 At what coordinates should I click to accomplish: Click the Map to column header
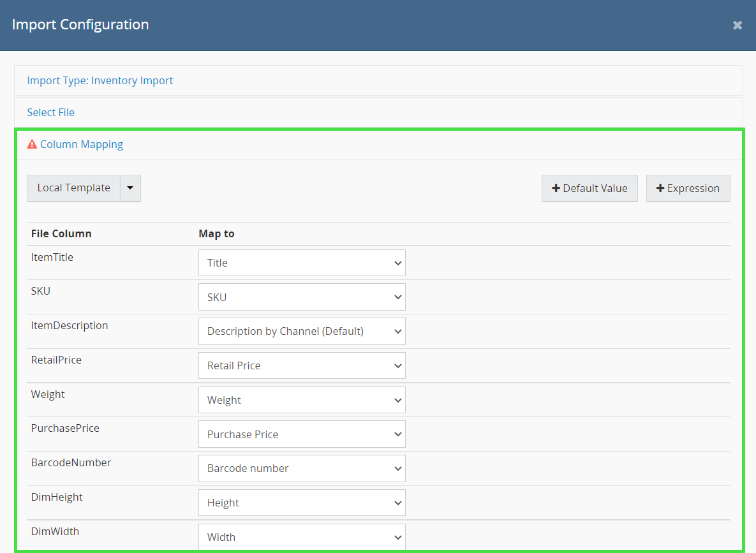[216, 233]
